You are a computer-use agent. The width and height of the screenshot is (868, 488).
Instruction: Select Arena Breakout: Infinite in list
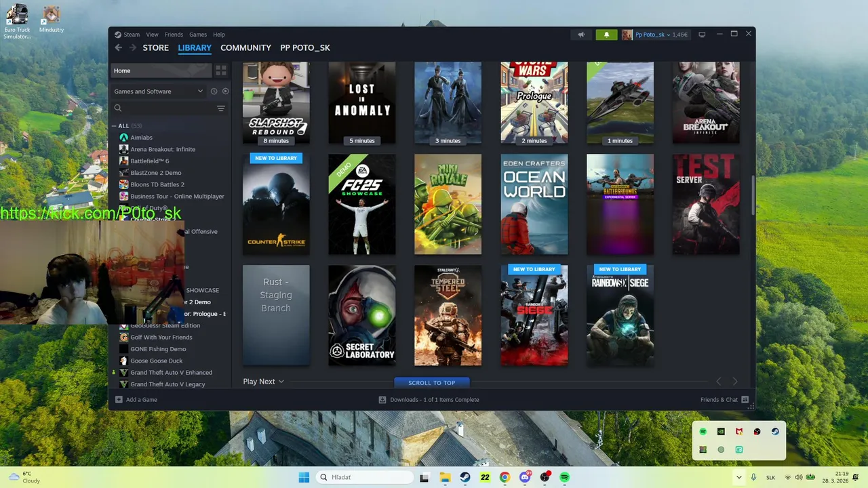[x=163, y=149]
